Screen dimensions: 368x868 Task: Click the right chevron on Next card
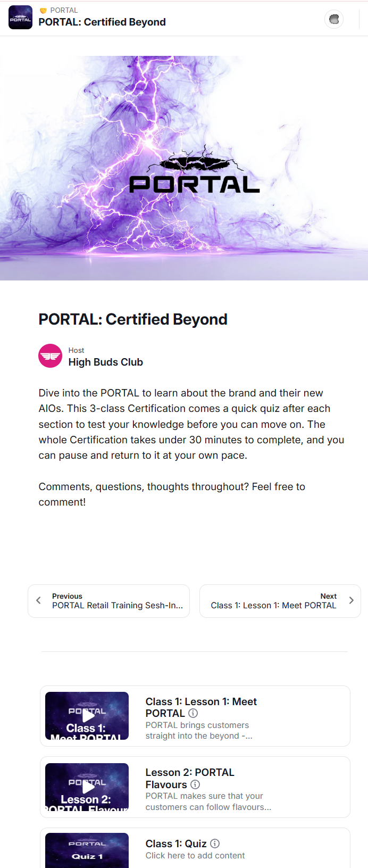(x=351, y=600)
